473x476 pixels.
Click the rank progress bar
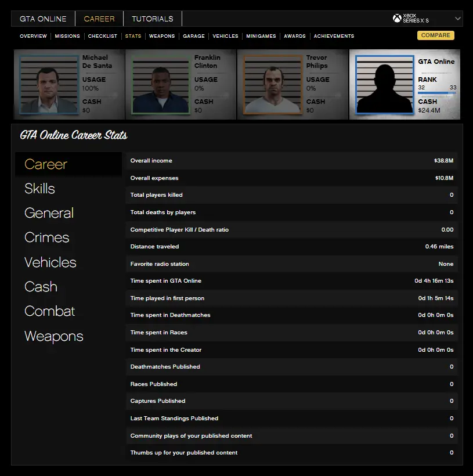(x=436, y=93)
